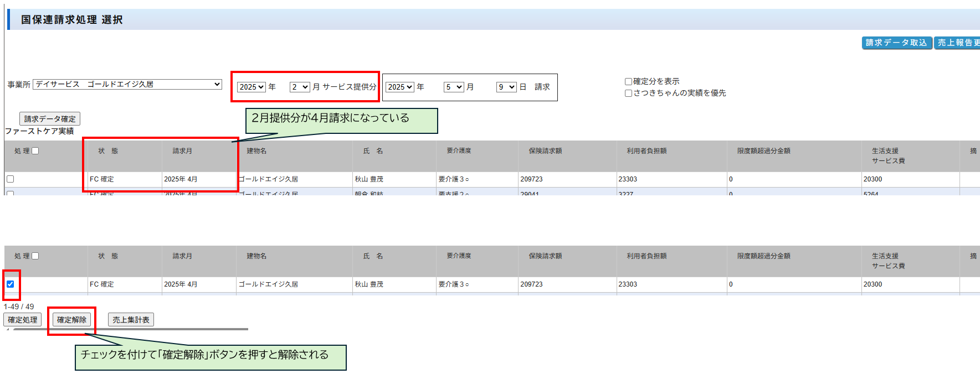Toggle the 処理 select-all checkbox in upper table

(35, 151)
